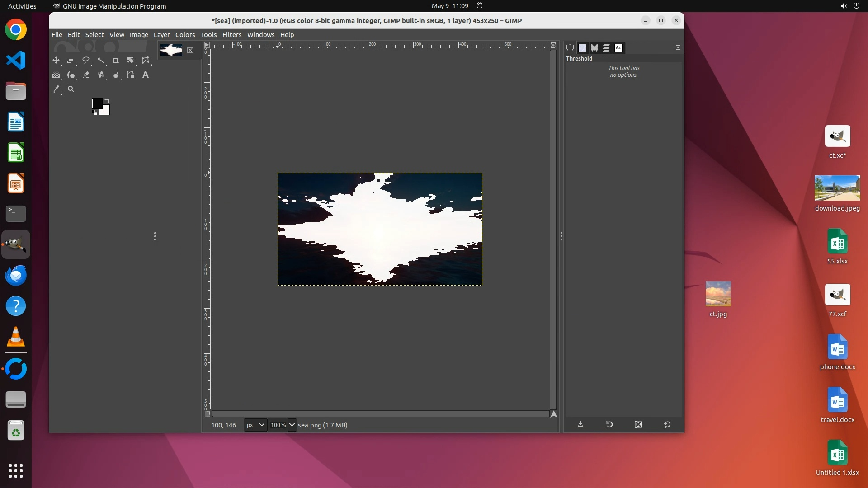Select the Crop tool

click(116, 60)
